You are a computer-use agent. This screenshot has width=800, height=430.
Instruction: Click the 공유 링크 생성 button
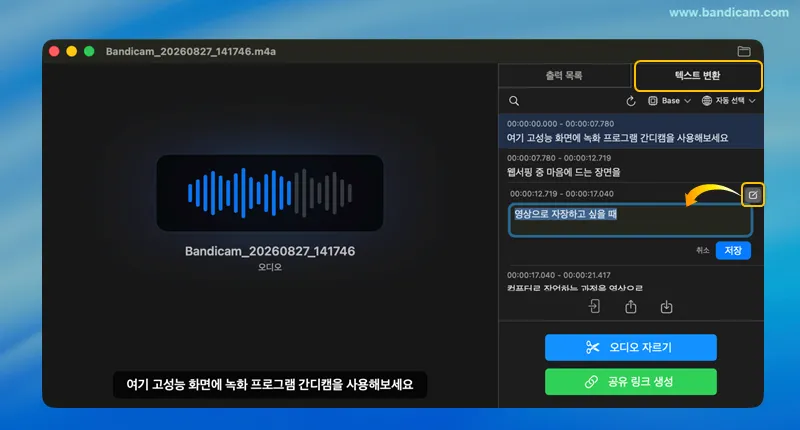631,382
